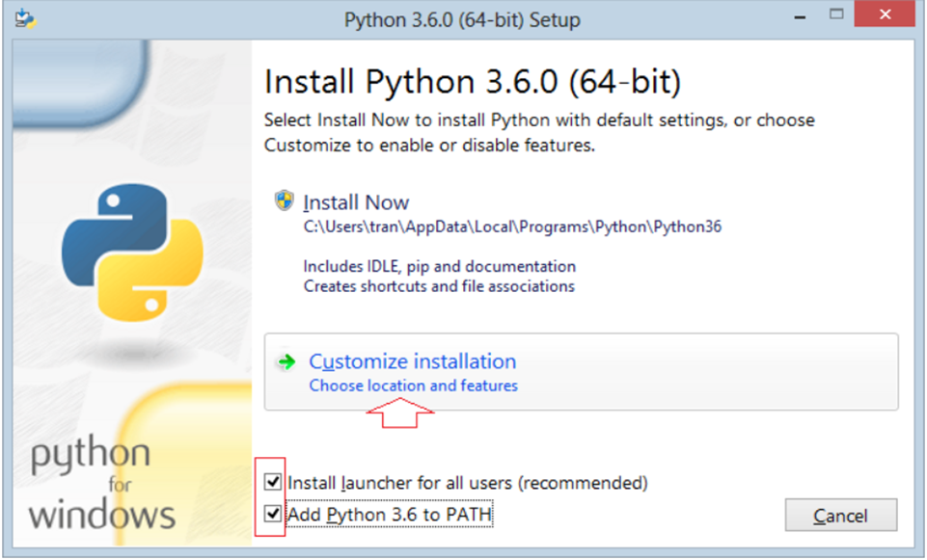Click the green arrow next to Customize installation

coord(286,361)
